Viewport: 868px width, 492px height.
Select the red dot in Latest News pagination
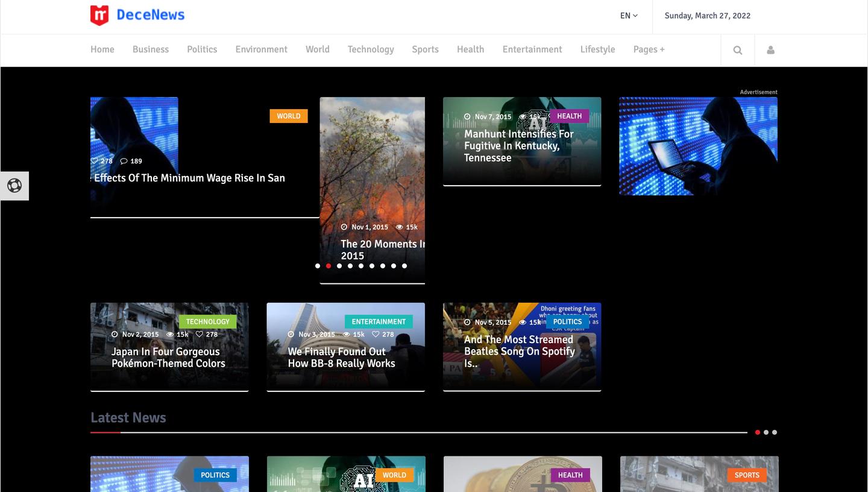point(758,432)
